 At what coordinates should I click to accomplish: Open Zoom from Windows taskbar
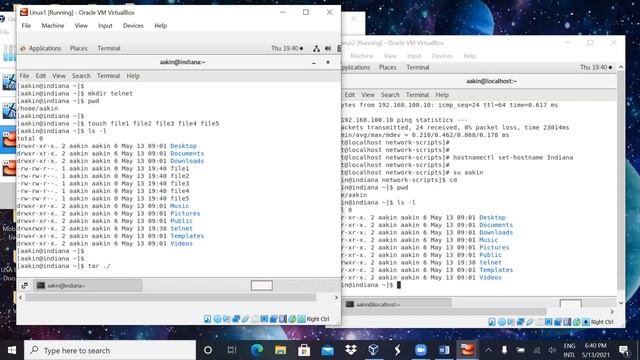coord(420,350)
